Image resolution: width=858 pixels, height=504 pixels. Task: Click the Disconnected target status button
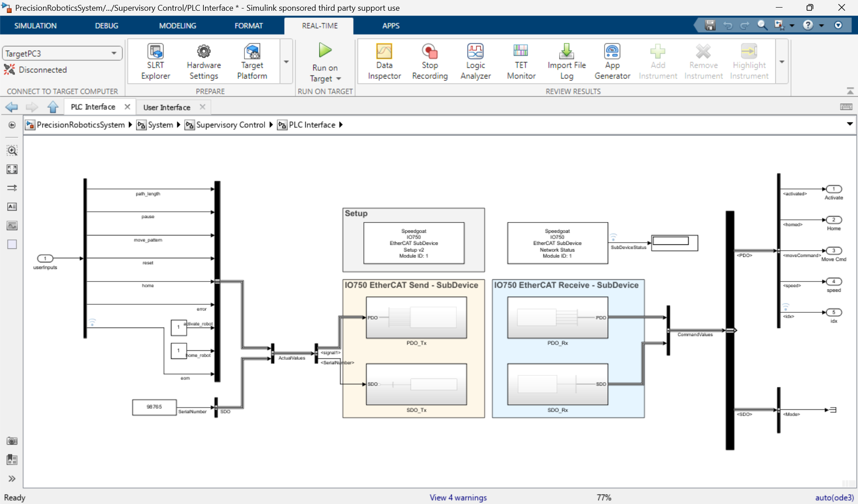(x=36, y=70)
